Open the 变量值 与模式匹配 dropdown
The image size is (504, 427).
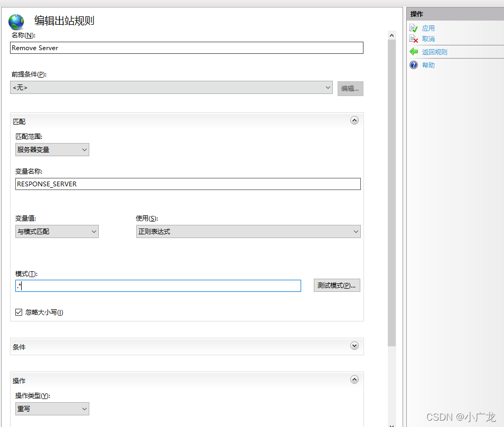pos(57,232)
